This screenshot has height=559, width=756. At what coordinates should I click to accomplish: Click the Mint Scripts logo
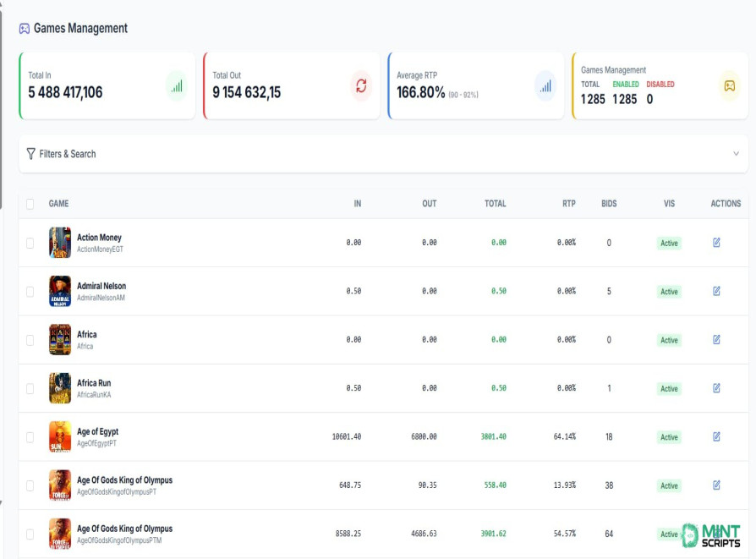tap(711, 535)
